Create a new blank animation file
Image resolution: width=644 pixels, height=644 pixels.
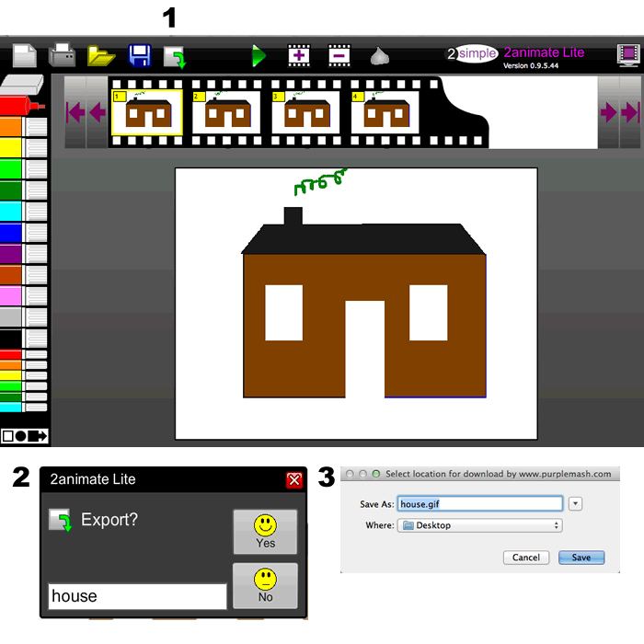(24, 55)
